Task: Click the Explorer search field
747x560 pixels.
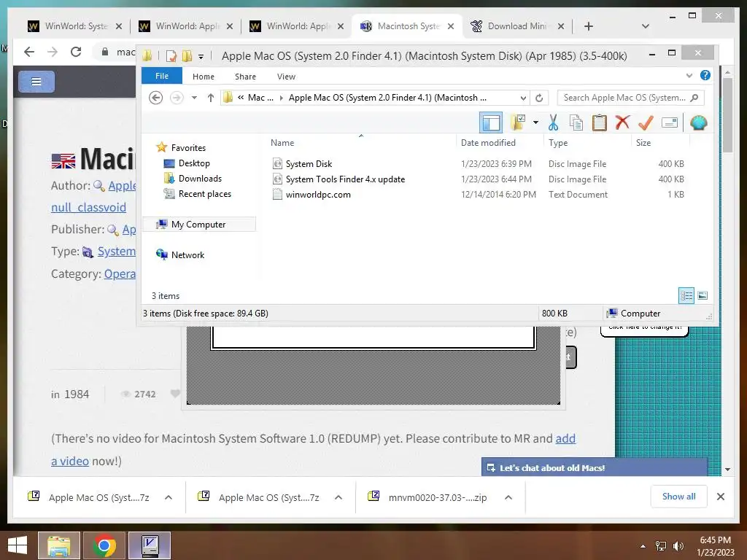Action: click(x=630, y=98)
